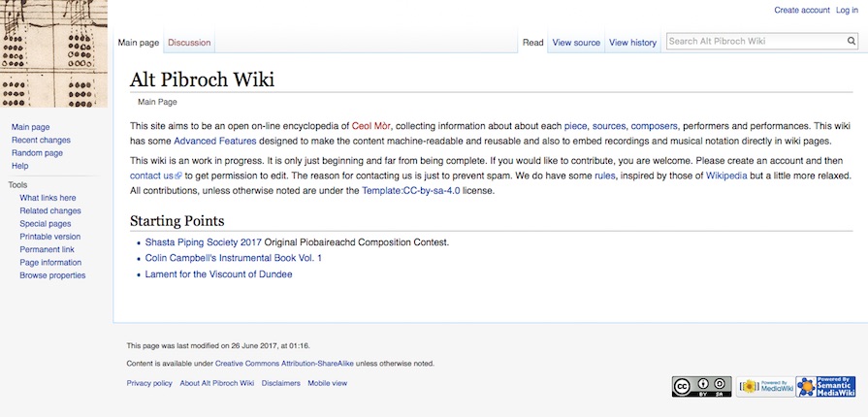This screenshot has width=868, height=417.
Task: Click the Powered by Semantic MediaWiki badge
Action: point(826,387)
